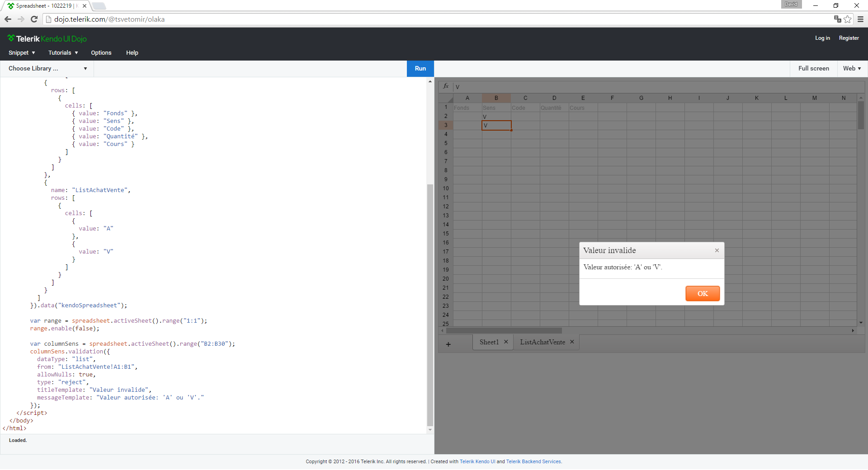Click the Loaded status text
This screenshot has height=470, width=868.
(18, 440)
